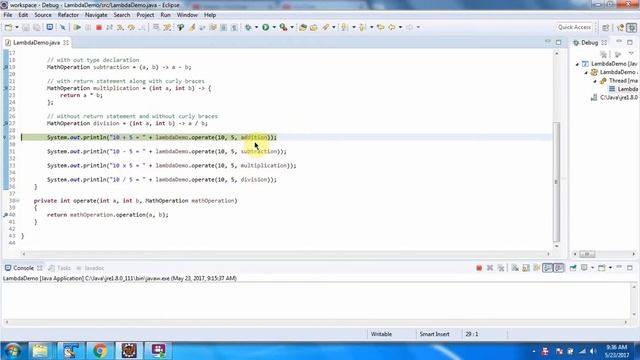Click the red Terminate button in main toolbar
The width and height of the screenshot is (640, 360).
(x=98, y=27)
